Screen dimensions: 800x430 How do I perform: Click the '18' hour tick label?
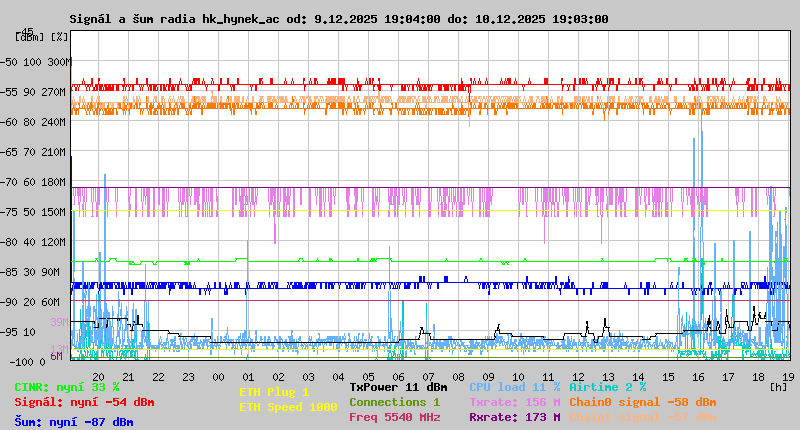pyautogui.click(x=758, y=377)
